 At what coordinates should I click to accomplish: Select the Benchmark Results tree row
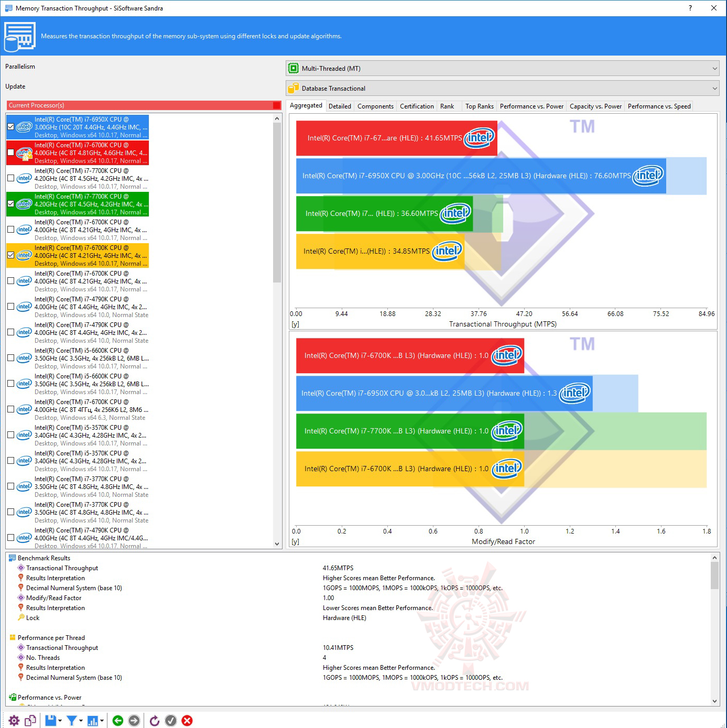[44, 558]
